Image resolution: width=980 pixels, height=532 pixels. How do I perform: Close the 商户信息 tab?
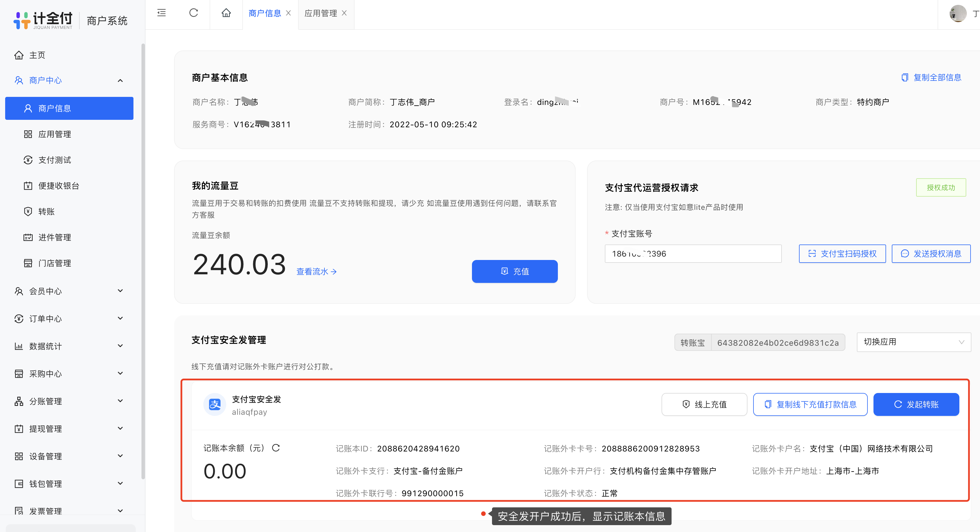pos(288,13)
